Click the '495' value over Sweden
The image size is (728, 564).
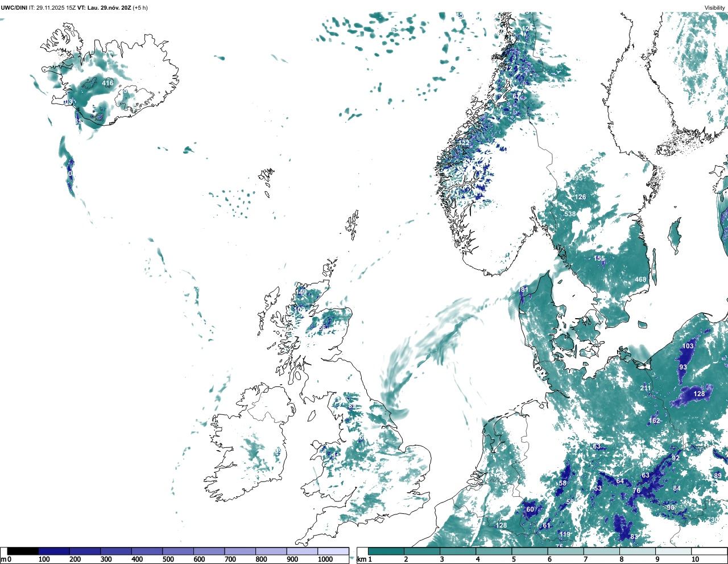coord(577,178)
